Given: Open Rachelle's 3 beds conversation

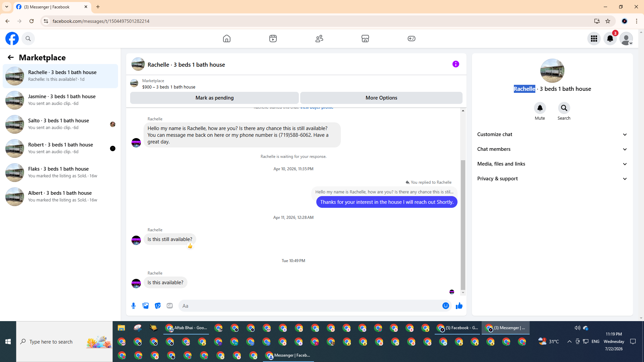Looking at the screenshot, I should tap(60, 76).
